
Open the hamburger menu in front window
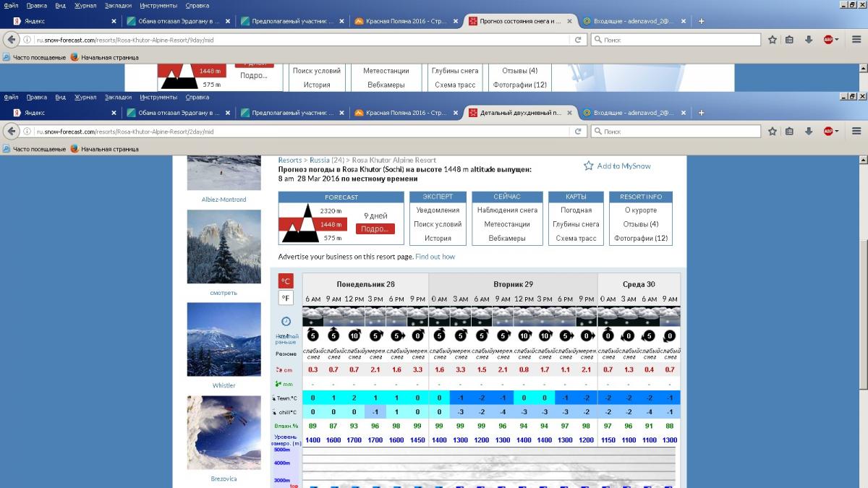tap(856, 132)
